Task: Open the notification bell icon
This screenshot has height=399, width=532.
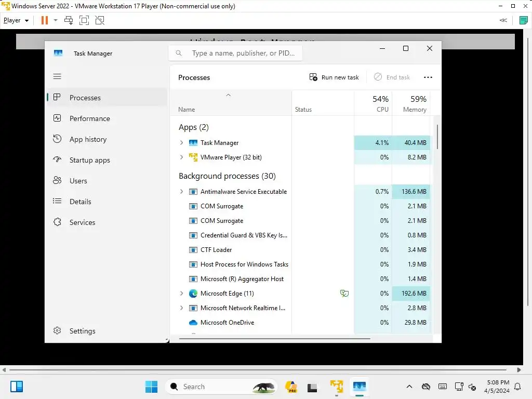Action: click(x=517, y=387)
